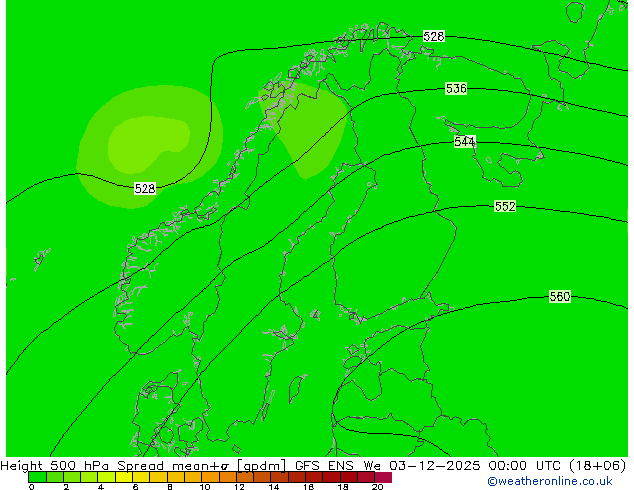The image size is (634, 490).
Task: Click the '00:00 UTC' time text
Action: [x=524, y=465]
